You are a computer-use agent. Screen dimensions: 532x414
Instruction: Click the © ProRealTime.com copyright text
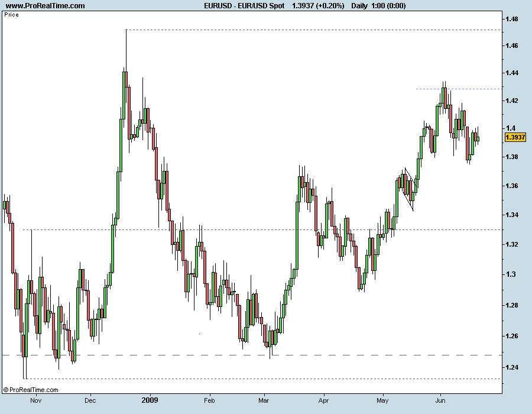click(31, 390)
